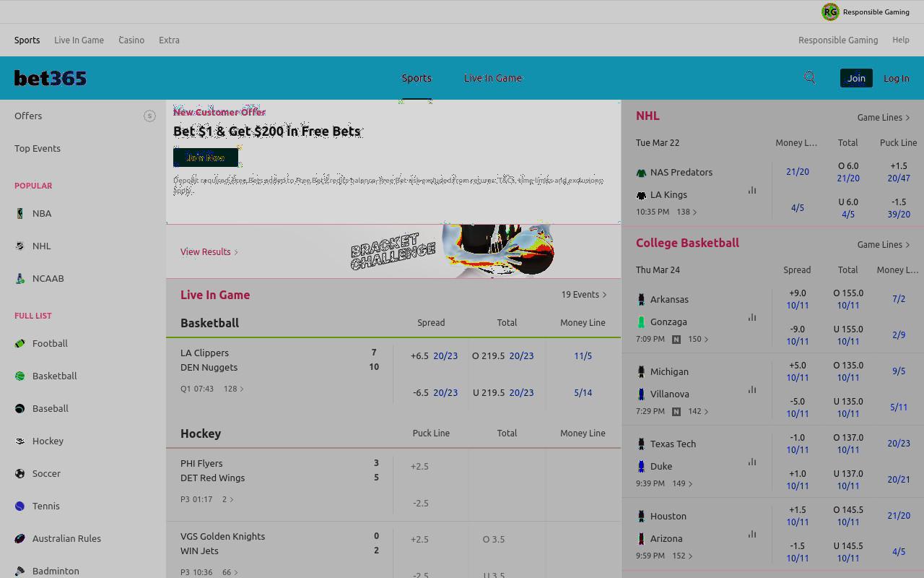Screen dimensions: 924x578
Task: Click the Tennis ball icon in sidebar
Action: [x=20, y=506]
